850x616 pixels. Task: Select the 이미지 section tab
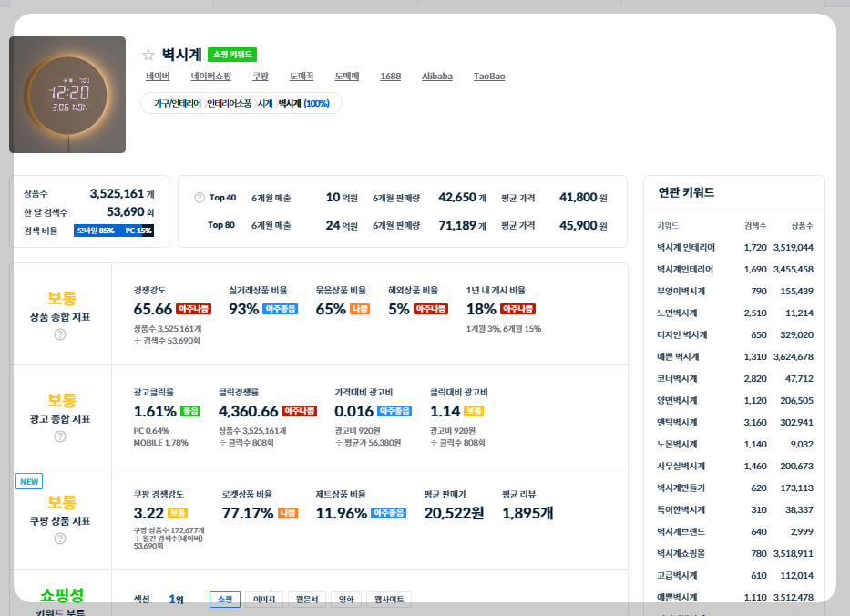pos(264,600)
